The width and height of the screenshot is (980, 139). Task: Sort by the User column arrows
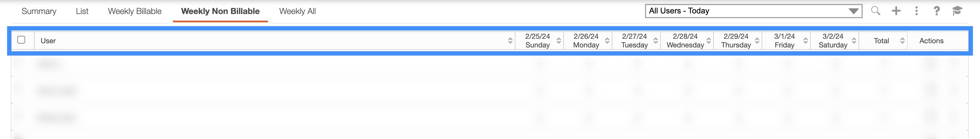[x=510, y=41]
